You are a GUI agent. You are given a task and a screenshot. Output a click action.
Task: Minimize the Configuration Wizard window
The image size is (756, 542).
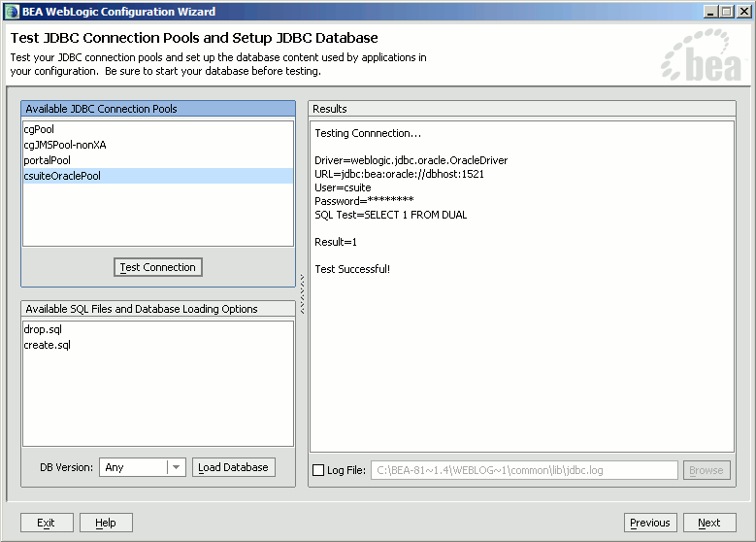click(710, 12)
